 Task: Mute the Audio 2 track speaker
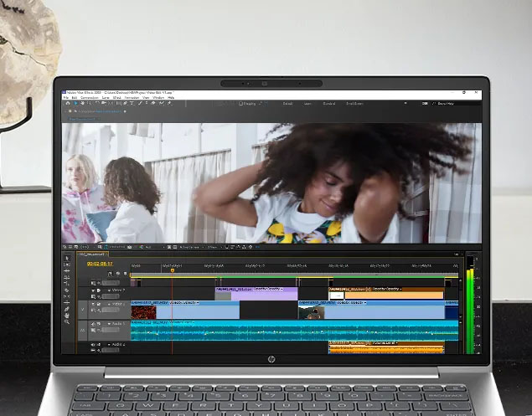tap(93, 345)
